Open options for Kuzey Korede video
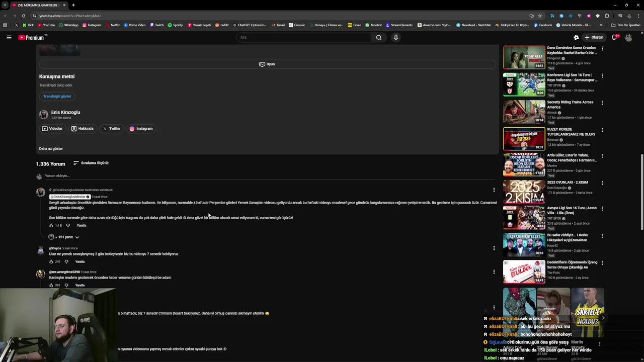Image resolution: width=644 pixels, height=362 pixels. pos(602,130)
